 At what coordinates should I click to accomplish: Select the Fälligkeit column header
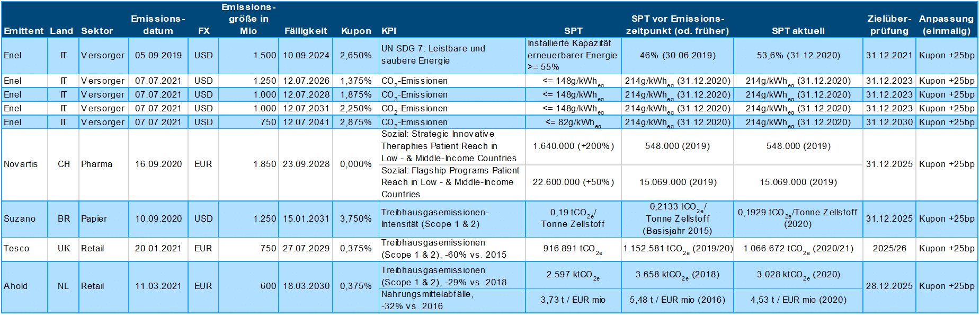pyautogui.click(x=306, y=31)
